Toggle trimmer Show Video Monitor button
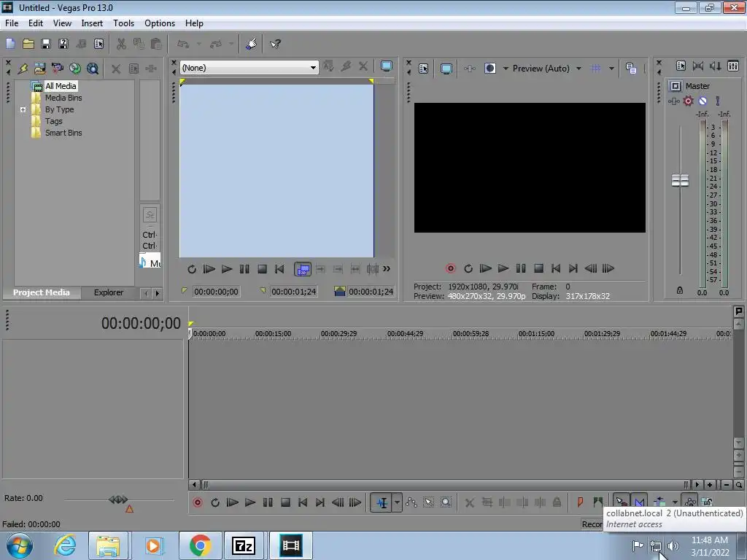 [x=387, y=66]
